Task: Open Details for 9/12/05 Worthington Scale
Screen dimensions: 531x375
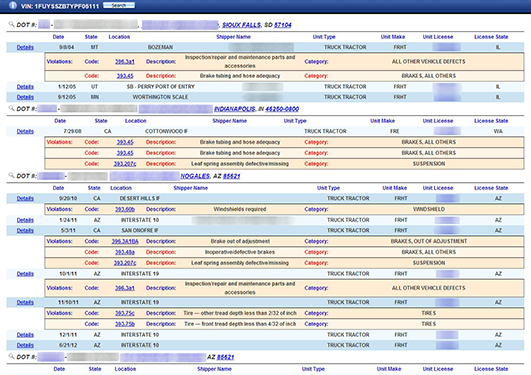Action: 25,97
